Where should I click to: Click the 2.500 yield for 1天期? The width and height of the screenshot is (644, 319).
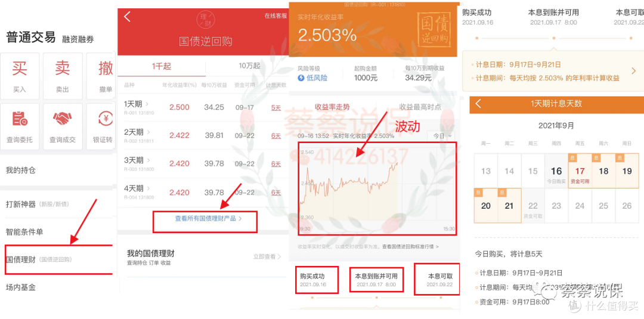point(179,107)
